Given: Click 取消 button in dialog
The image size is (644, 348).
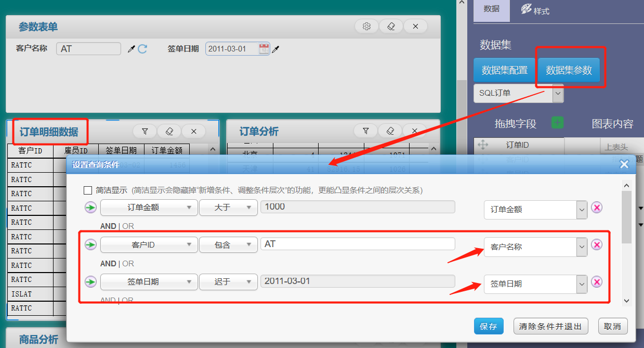Looking at the screenshot, I should 613,326.
